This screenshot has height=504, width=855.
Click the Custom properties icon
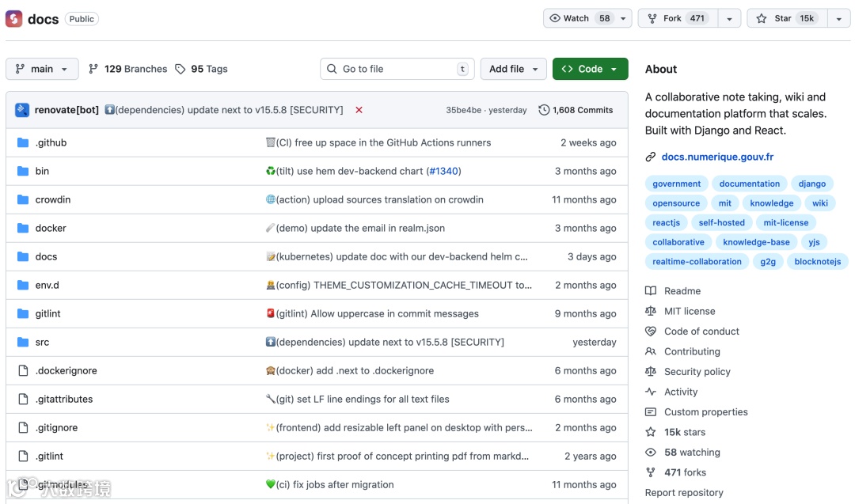651,412
